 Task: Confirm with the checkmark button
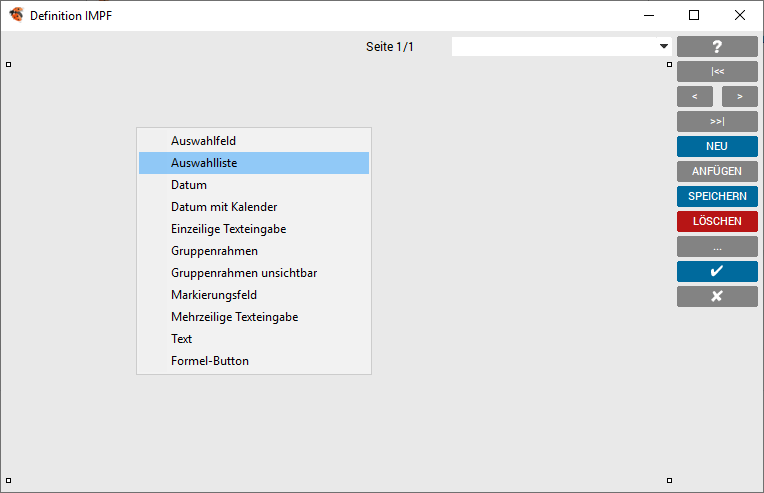[x=717, y=271]
